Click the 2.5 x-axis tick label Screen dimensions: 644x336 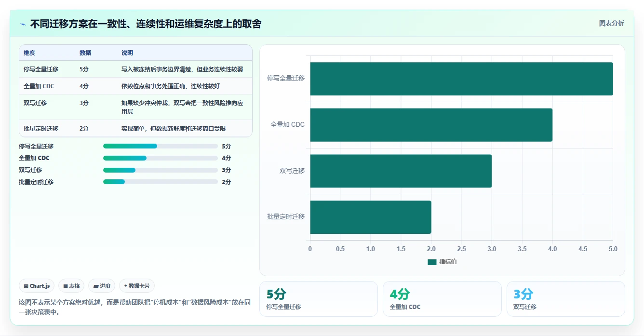[x=461, y=249]
